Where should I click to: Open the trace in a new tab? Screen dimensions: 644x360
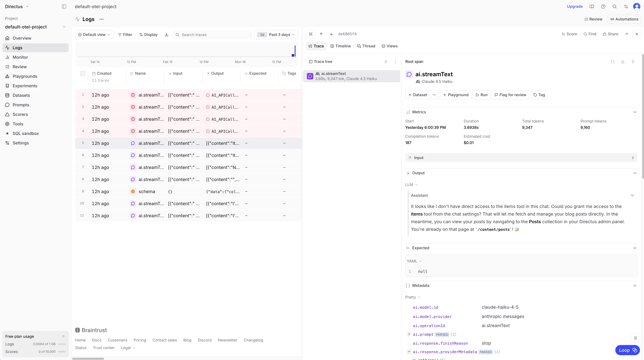coord(627,34)
